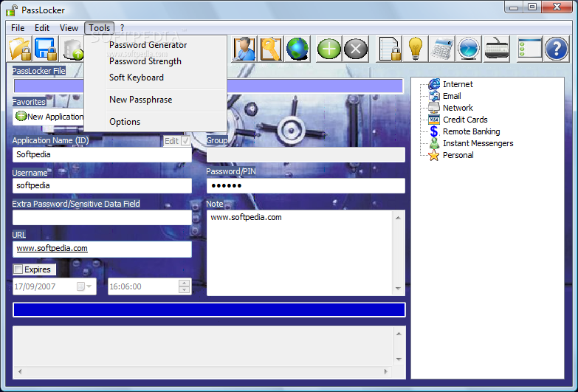This screenshot has height=392, width=578.
Task: Select the Internet group in tree
Action: 458,84
